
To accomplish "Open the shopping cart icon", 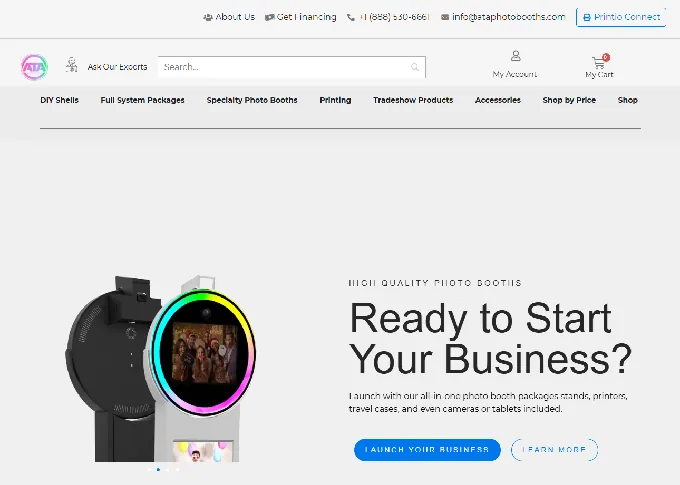I will point(599,62).
